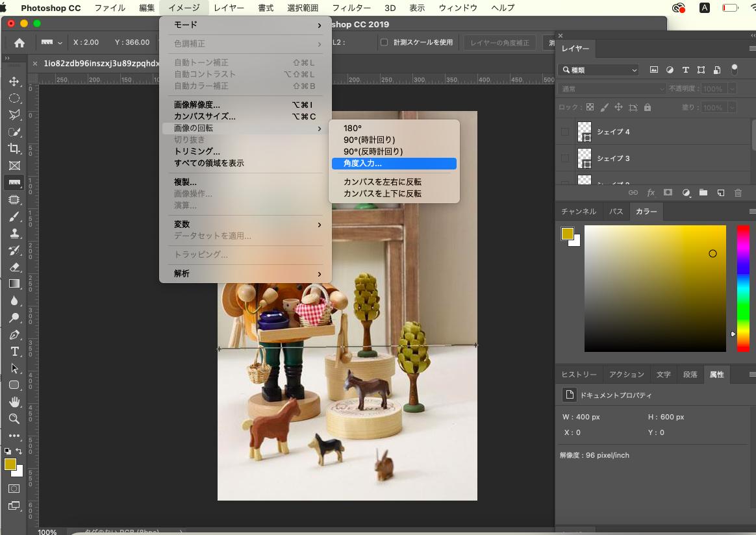Open the Edit Toolbar three-dots icon
The height and width of the screenshot is (535, 756).
[x=14, y=436]
